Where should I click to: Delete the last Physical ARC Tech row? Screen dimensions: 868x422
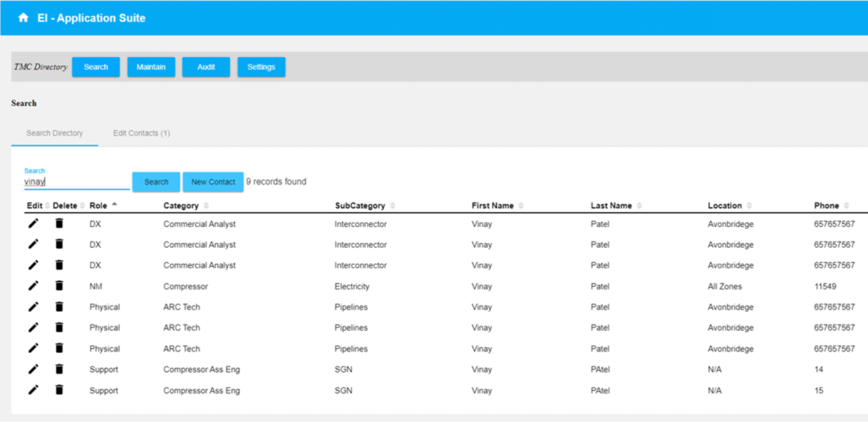(x=59, y=348)
